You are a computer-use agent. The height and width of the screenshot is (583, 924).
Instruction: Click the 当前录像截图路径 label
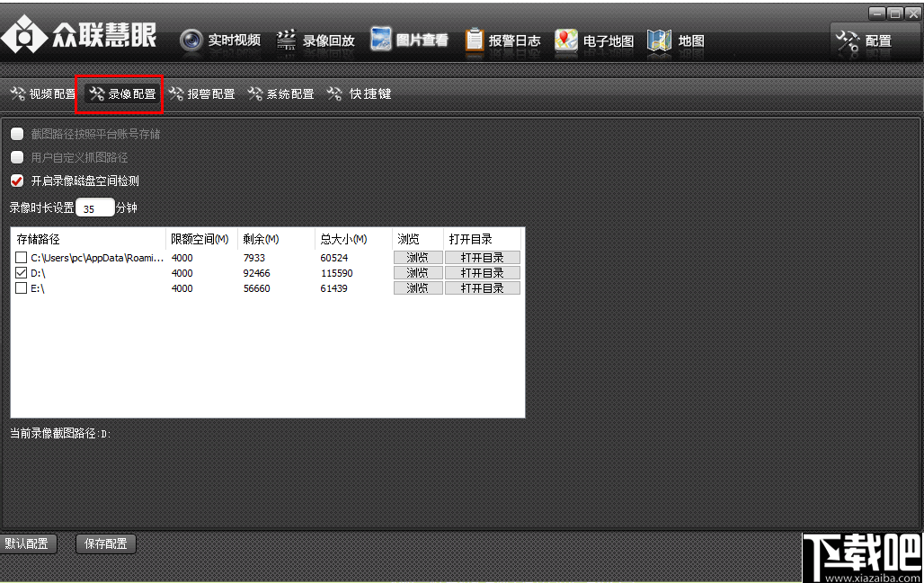(60, 433)
